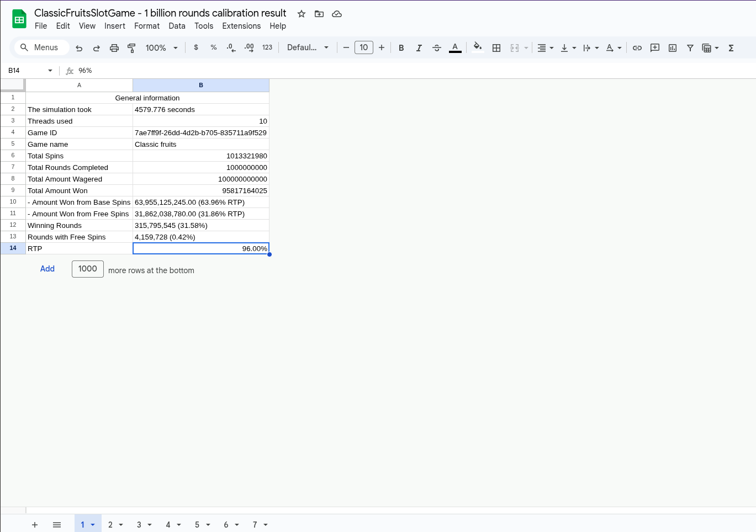
Task: Move document to folder icon
Action: (x=319, y=14)
